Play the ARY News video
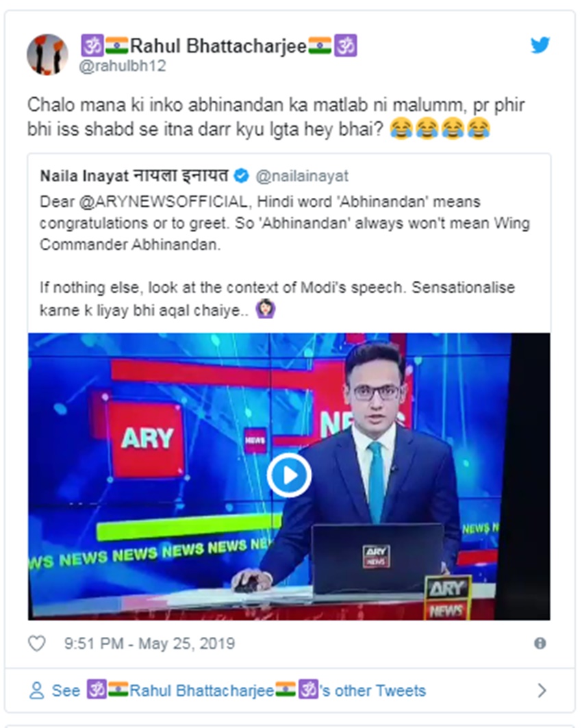 coord(289,475)
